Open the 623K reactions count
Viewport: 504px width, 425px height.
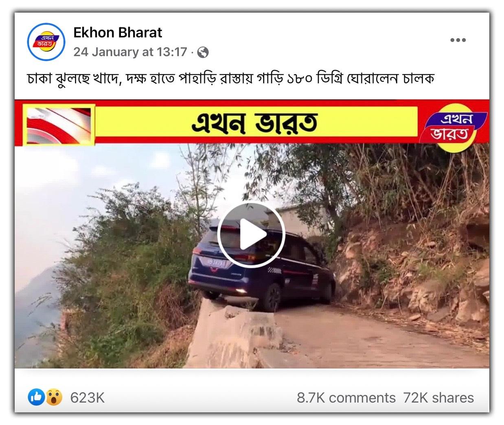tap(87, 397)
